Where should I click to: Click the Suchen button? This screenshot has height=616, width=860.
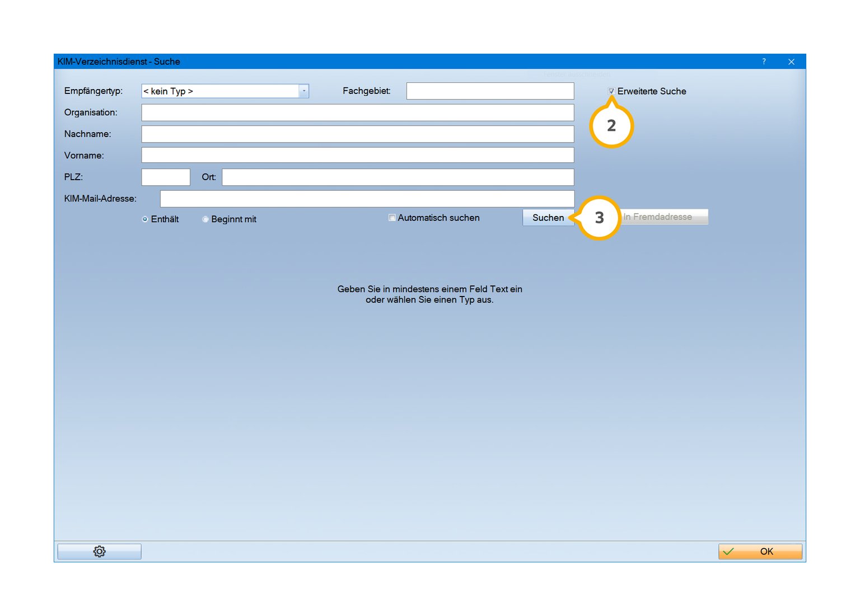[x=548, y=218]
